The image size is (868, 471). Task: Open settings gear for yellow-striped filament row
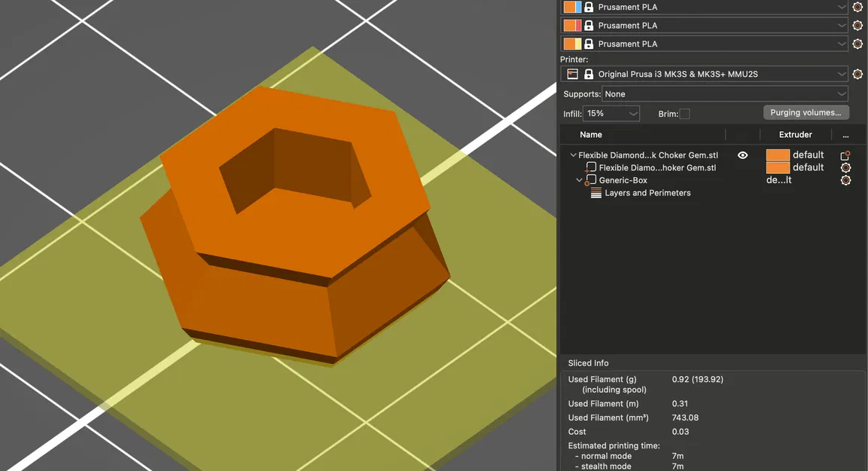pos(857,44)
